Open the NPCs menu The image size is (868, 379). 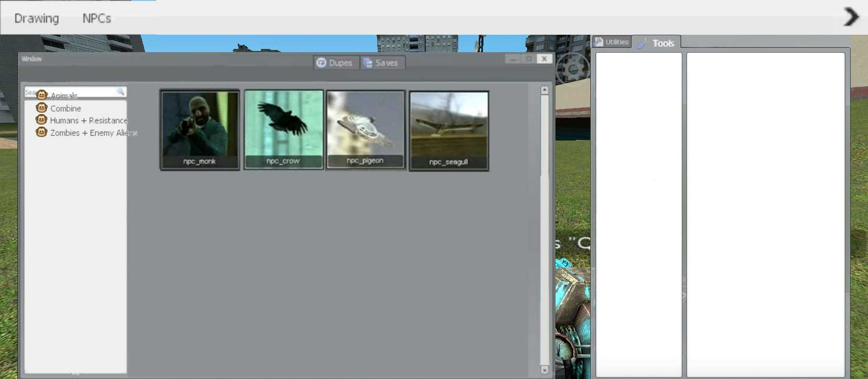(97, 18)
